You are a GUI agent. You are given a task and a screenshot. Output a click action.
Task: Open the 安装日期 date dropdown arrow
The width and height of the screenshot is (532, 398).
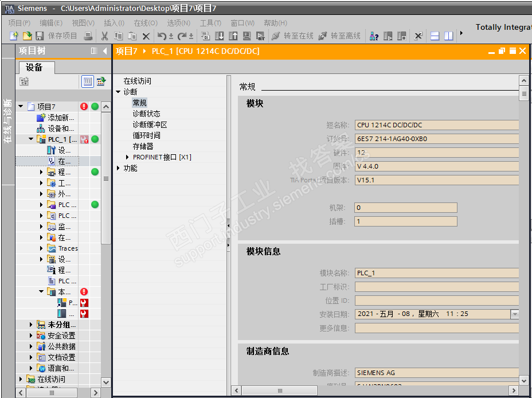pyautogui.click(x=515, y=314)
